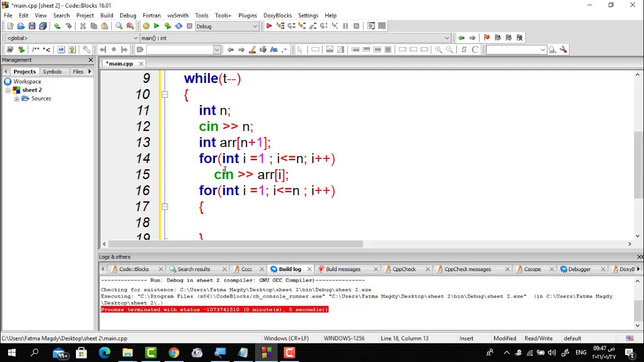Switch to the Symbols tab in Management
Viewport: 644px width, 362px height.
[x=52, y=72]
